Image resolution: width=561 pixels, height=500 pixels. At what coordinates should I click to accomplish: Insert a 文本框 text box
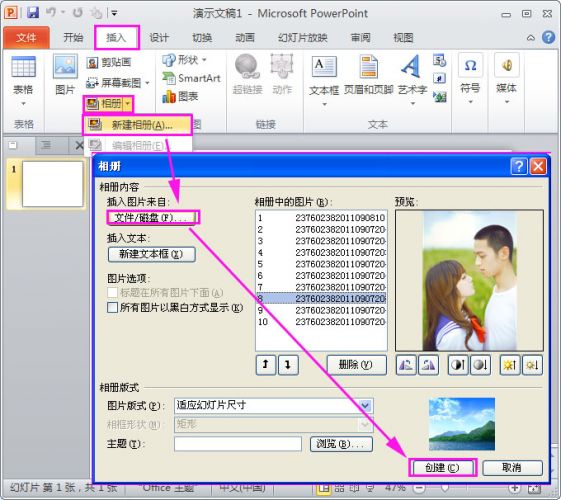(x=324, y=74)
